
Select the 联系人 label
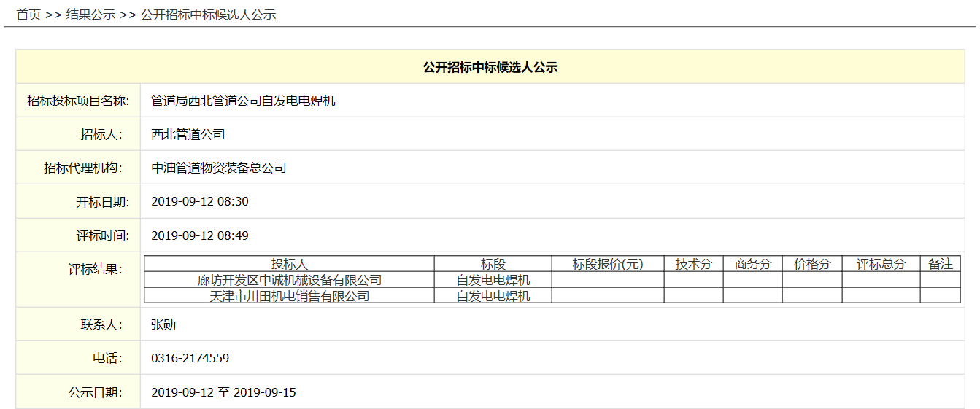102,324
